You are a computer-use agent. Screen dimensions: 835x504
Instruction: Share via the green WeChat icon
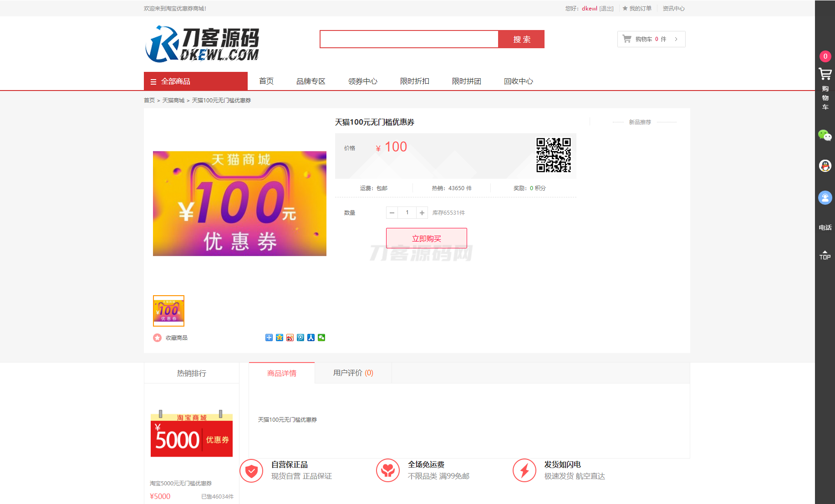pos(321,338)
